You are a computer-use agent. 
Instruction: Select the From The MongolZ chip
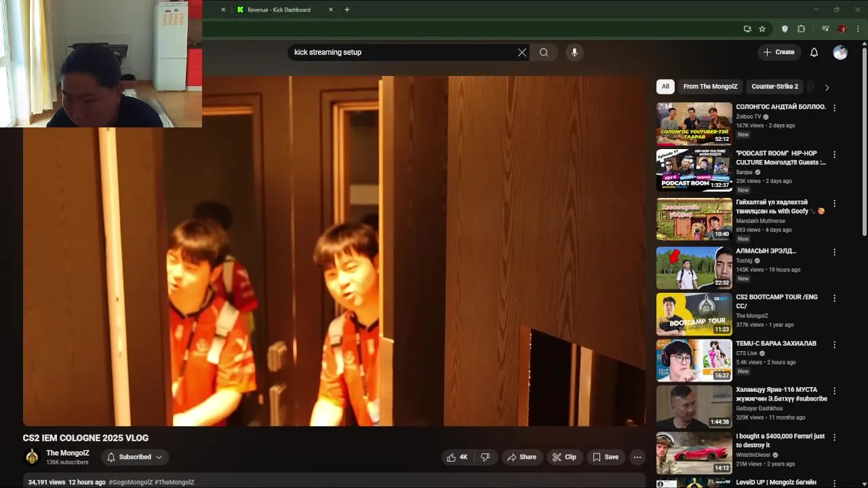[710, 87]
